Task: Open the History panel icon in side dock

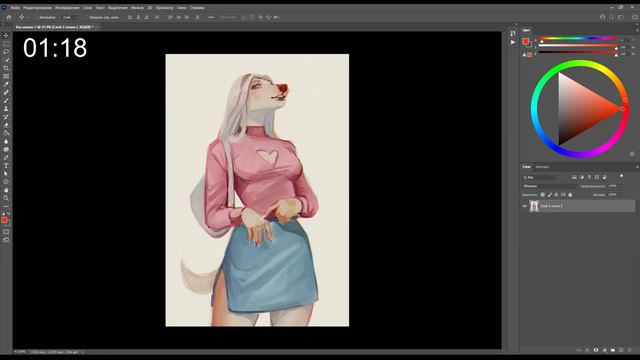Action: click(x=513, y=33)
